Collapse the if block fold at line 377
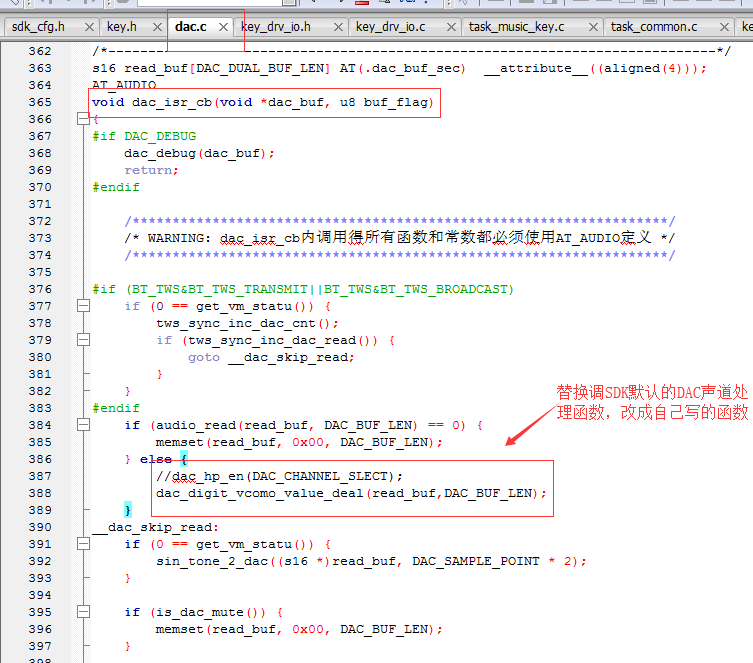This screenshot has width=753, height=663. 84,306
